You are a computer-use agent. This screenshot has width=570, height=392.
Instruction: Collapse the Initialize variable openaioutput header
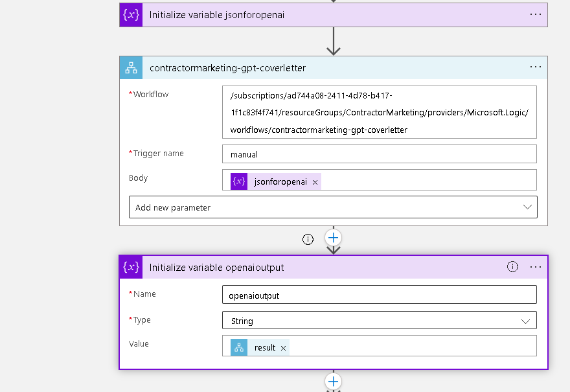pyautogui.click(x=334, y=267)
